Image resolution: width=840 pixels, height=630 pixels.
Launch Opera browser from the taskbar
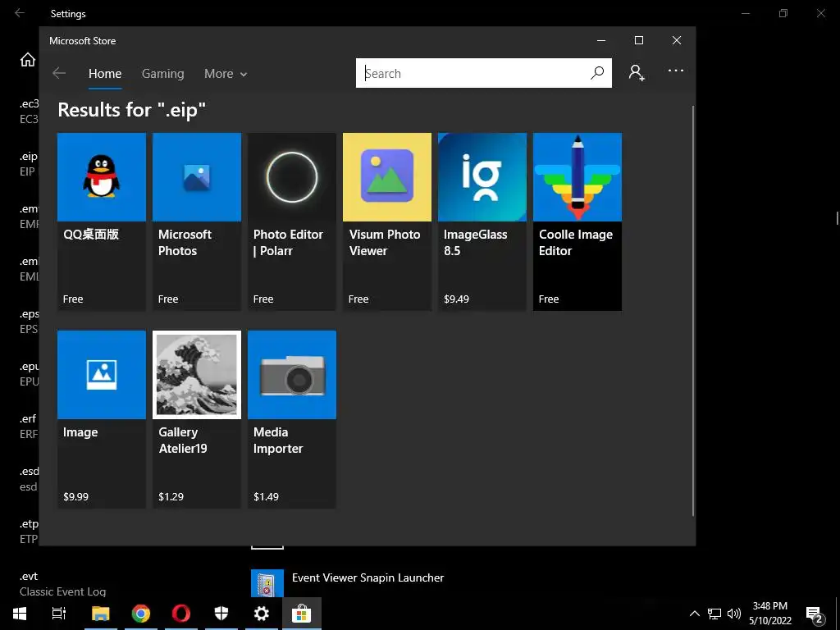coord(181,614)
